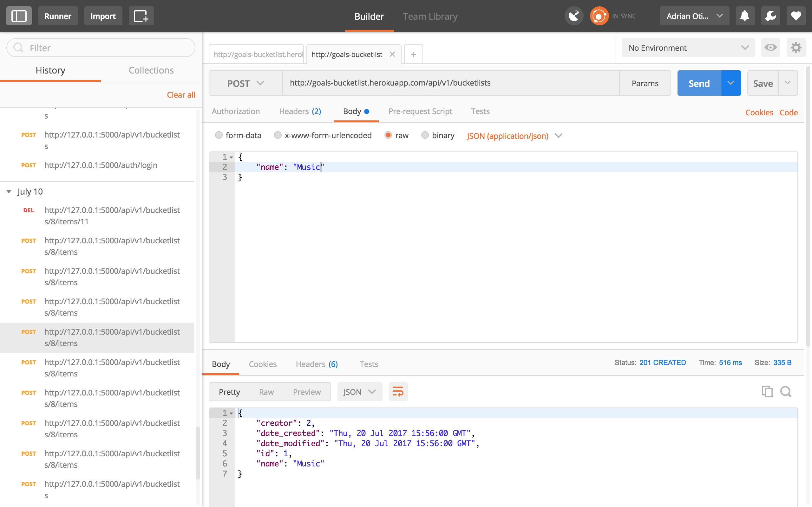Send the POST request
Viewport: 812px width, 507px height.
(x=698, y=83)
